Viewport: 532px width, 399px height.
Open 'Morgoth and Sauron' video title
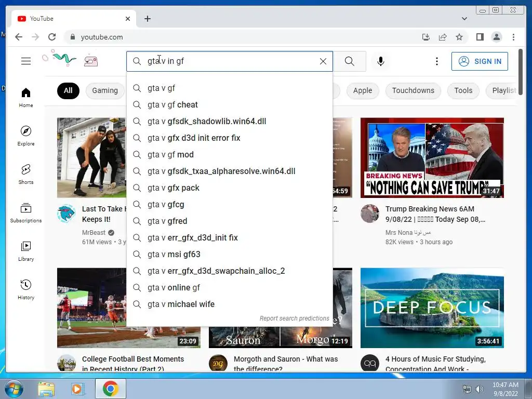tap(286, 364)
